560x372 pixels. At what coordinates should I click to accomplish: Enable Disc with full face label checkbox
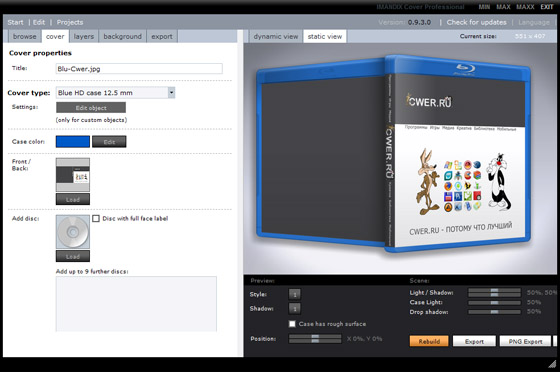coord(96,218)
